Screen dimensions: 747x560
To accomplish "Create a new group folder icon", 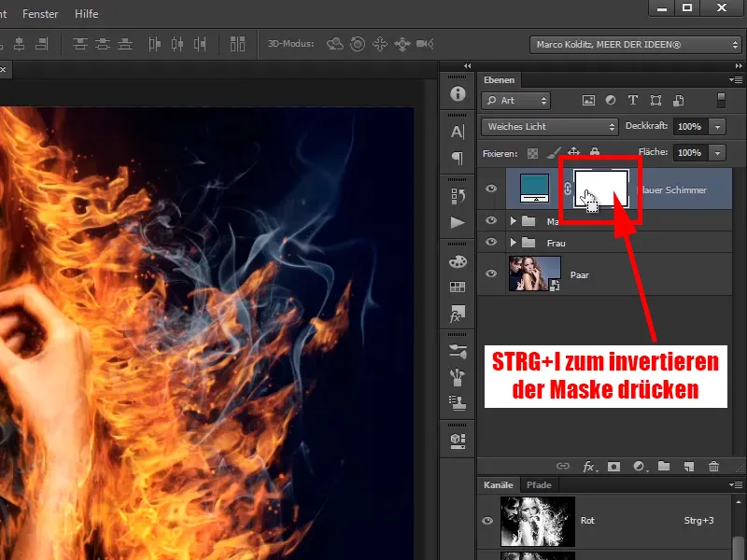I will pos(664,466).
